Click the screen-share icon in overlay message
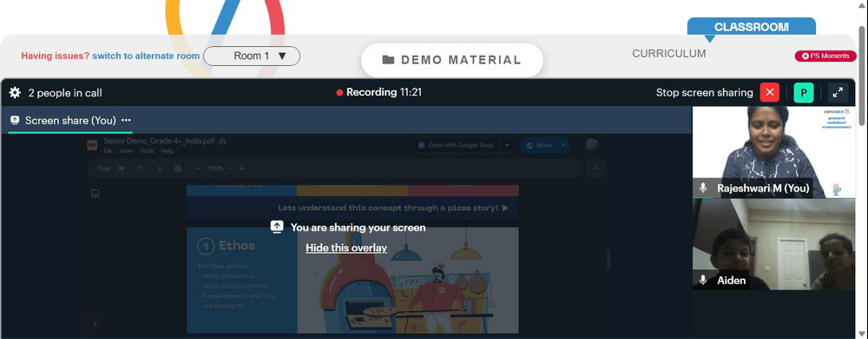 click(278, 227)
